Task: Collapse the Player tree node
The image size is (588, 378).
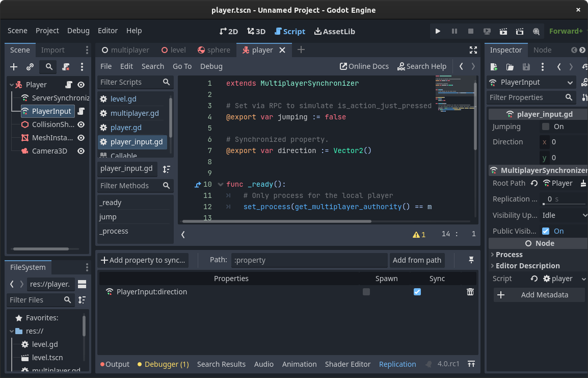Action: pos(12,85)
